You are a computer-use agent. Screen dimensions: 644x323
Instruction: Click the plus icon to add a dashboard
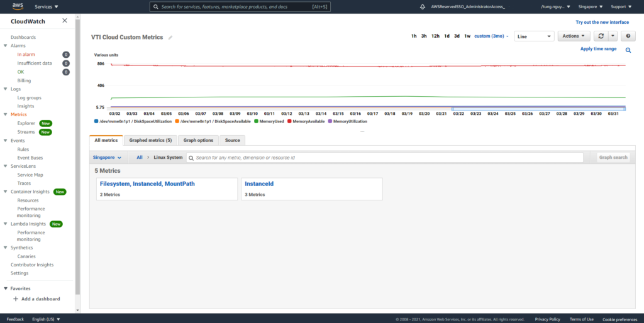point(16,298)
